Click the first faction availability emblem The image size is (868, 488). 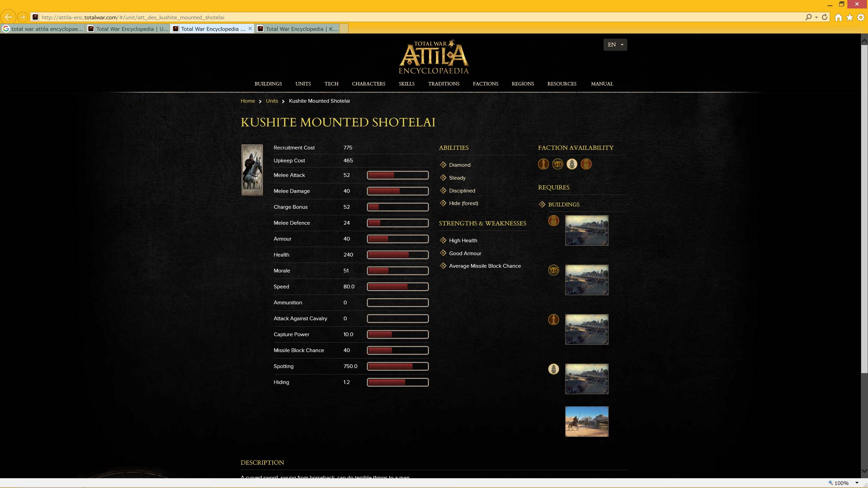[x=544, y=164]
